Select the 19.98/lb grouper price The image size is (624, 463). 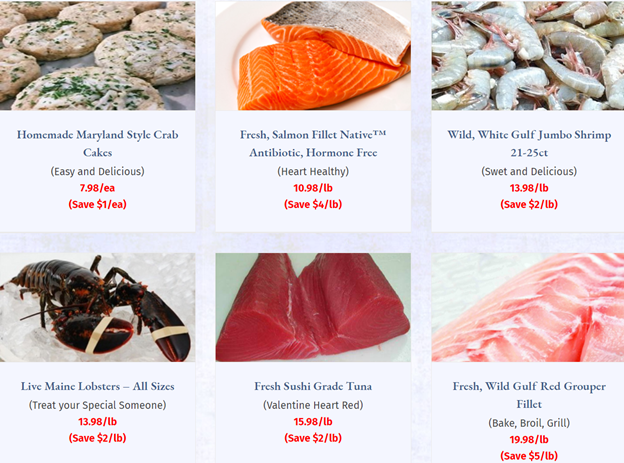[529, 440]
